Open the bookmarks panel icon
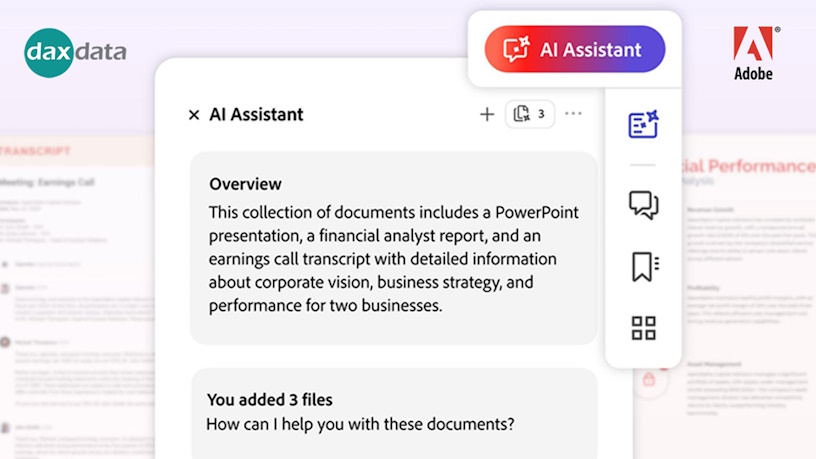 coord(643,267)
